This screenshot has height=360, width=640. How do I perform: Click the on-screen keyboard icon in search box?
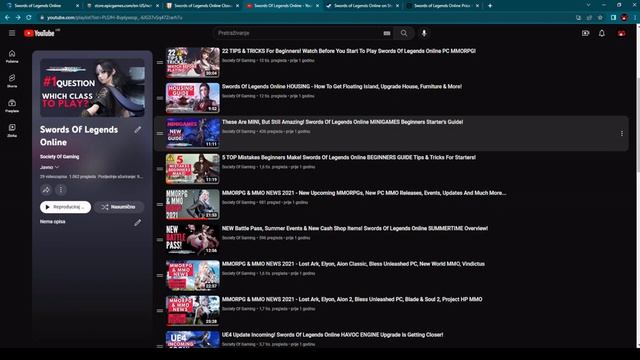[x=387, y=33]
